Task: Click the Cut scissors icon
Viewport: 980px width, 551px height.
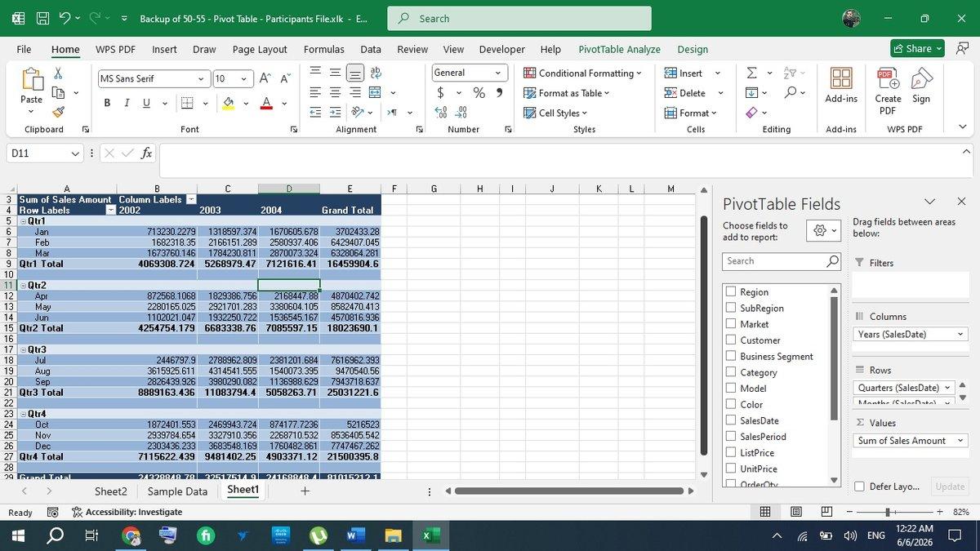Action: (58, 73)
